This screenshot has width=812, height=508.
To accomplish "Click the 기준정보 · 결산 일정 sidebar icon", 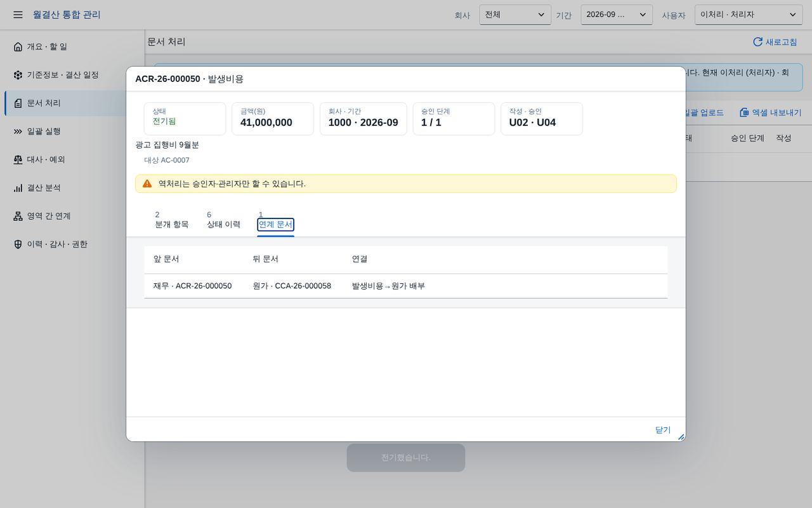I will point(18,75).
